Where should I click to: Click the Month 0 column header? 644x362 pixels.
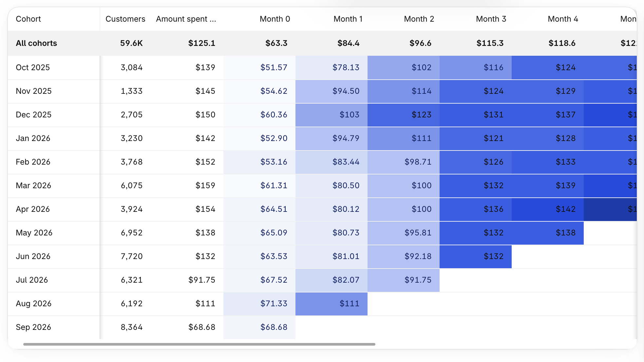click(275, 19)
